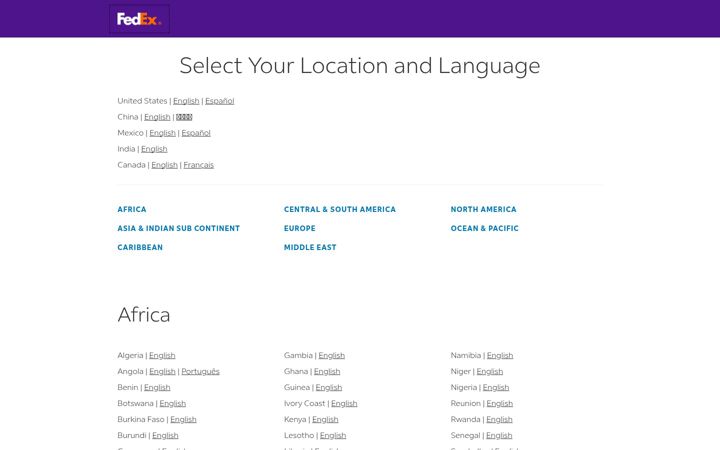Choose English for Nigeria
This screenshot has height=450, width=720.
tap(496, 388)
